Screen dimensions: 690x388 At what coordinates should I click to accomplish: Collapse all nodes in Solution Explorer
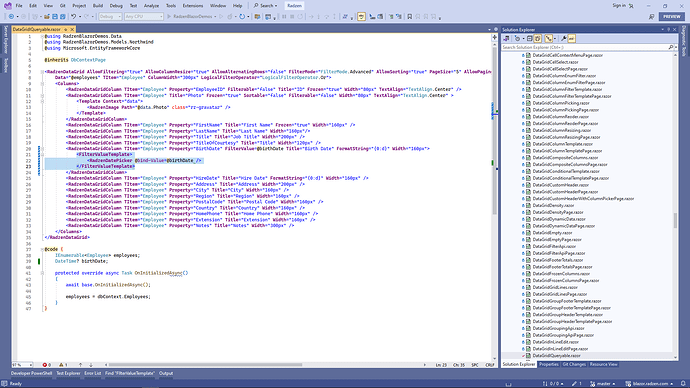530,39
